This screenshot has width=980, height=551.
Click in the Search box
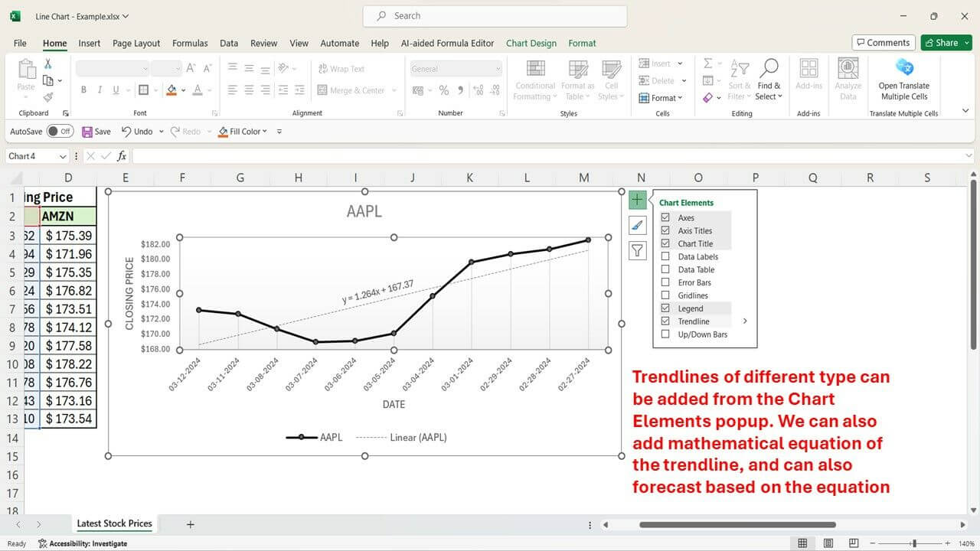pos(495,16)
